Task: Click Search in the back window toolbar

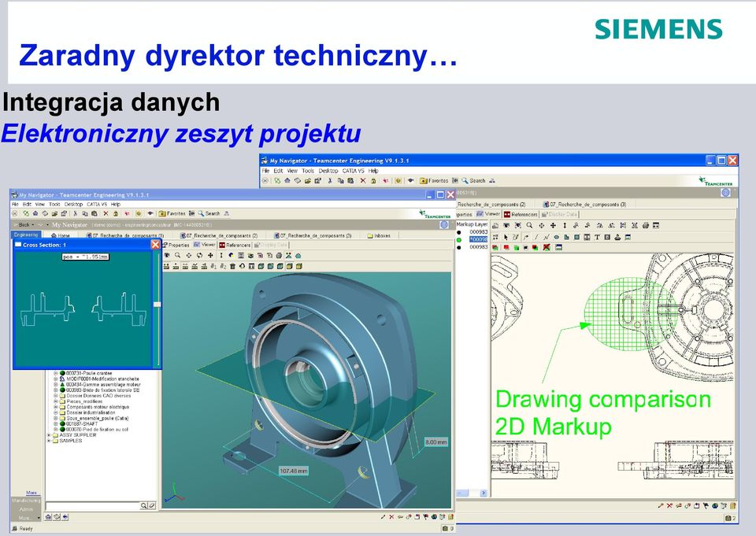Action: coord(473,181)
